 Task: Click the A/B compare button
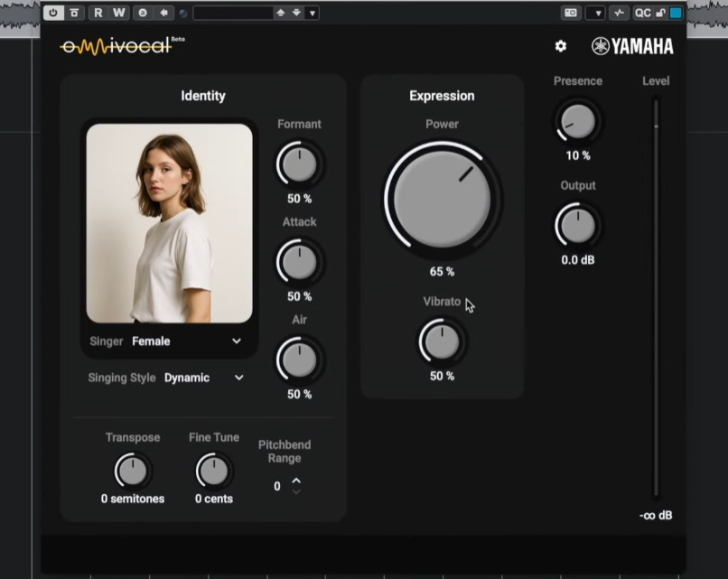point(143,13)
